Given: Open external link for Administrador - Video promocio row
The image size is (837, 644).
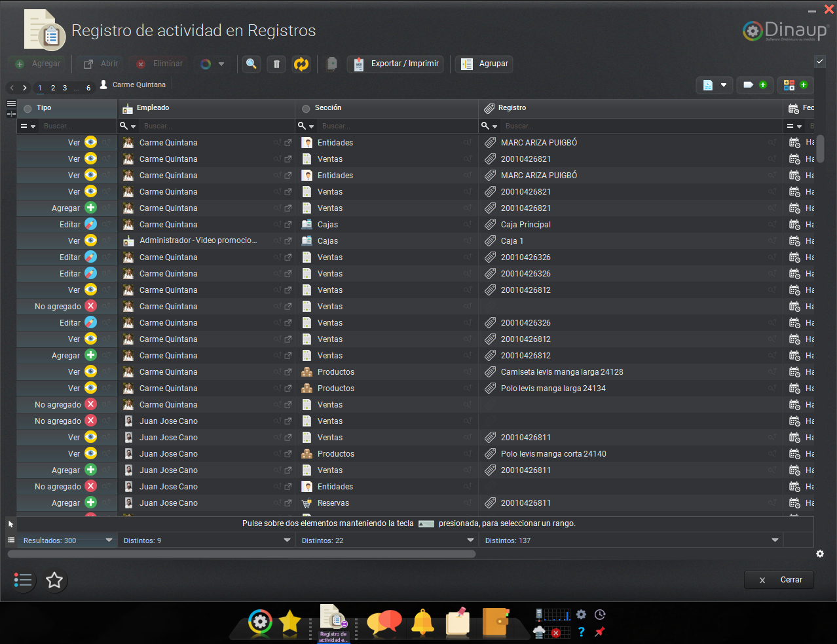Looking at the screenshot, I should pyautogui.click(x=288, y=241).
